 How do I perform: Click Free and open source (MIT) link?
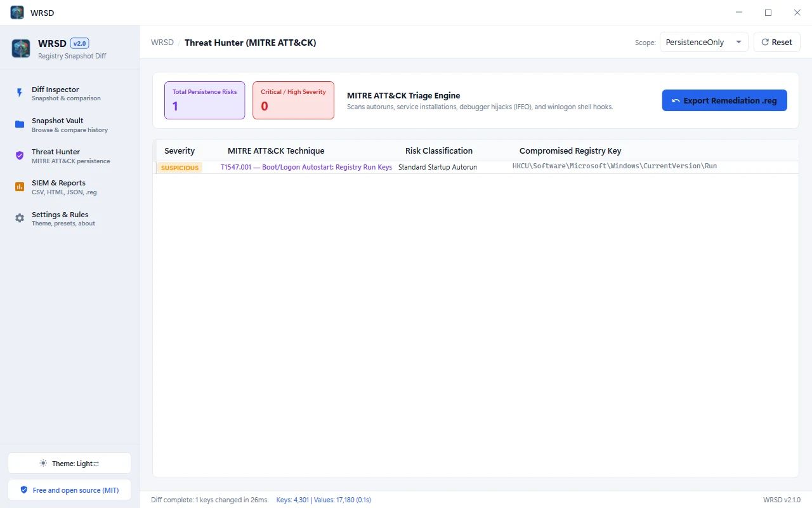[x=70, y=490]
